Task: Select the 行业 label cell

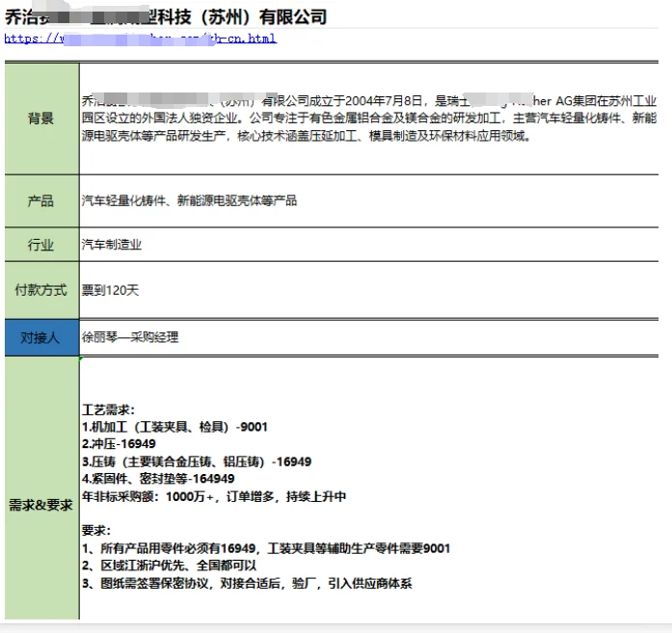Action: click(x=41, y=245)
